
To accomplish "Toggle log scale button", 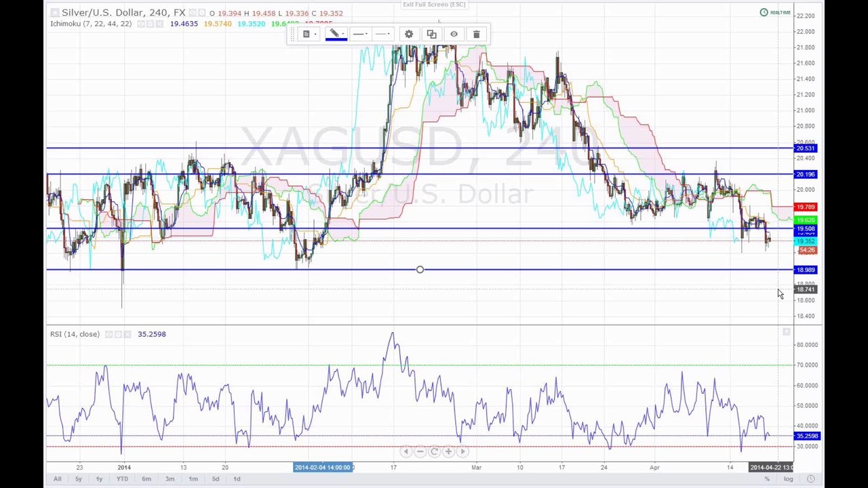I will tap(788, 479).
